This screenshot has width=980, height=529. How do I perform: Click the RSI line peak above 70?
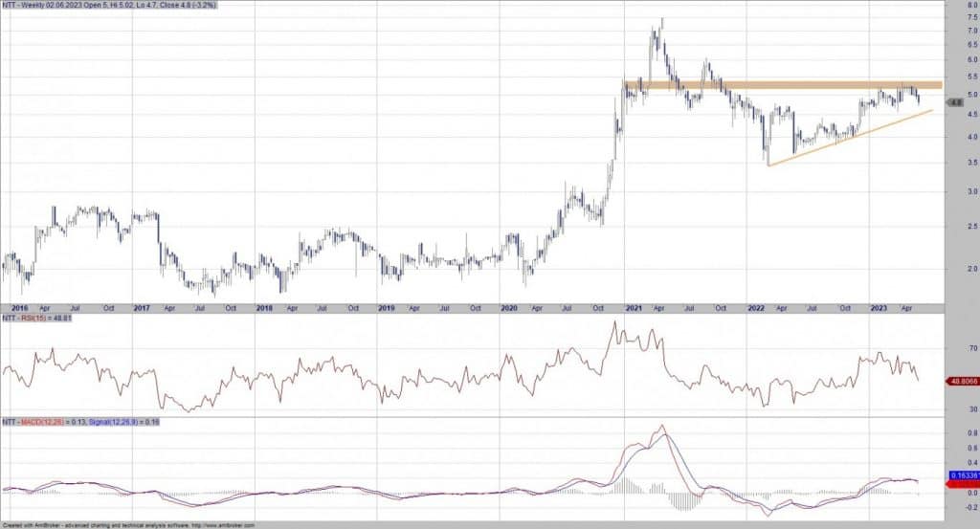(x=613, y=322)
